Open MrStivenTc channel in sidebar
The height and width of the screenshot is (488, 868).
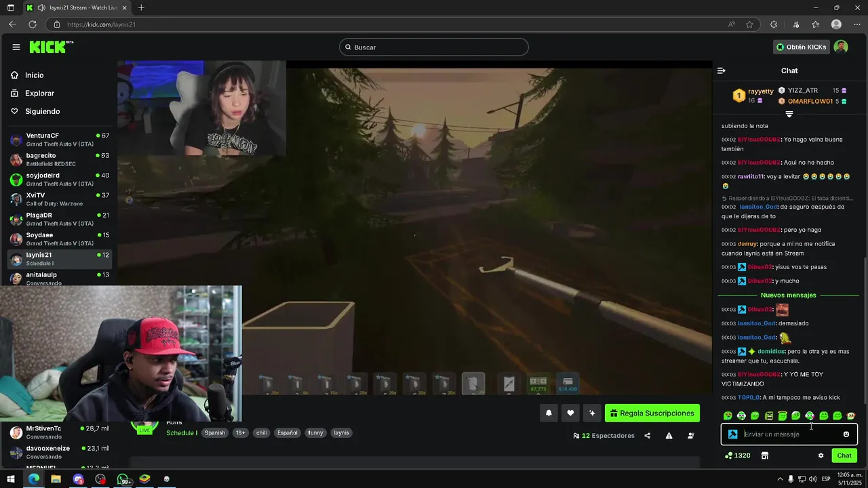point(60,432)
